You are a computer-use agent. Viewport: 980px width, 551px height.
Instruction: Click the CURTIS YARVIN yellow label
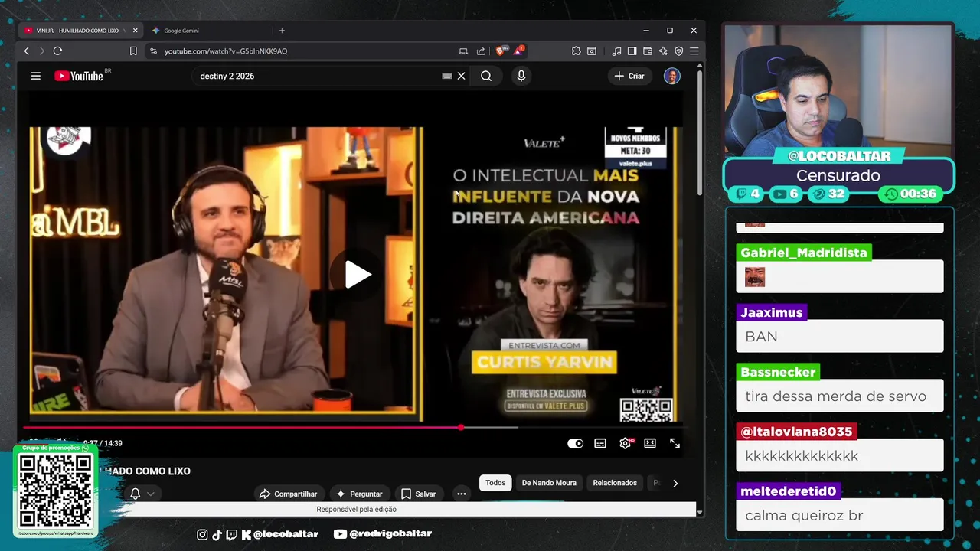pyautogui.click(x=544, y=362)
